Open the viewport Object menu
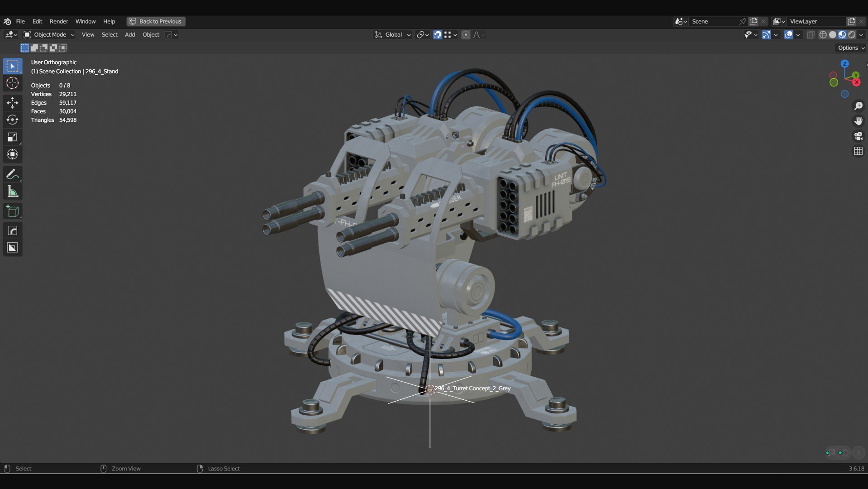 (151, 35)
